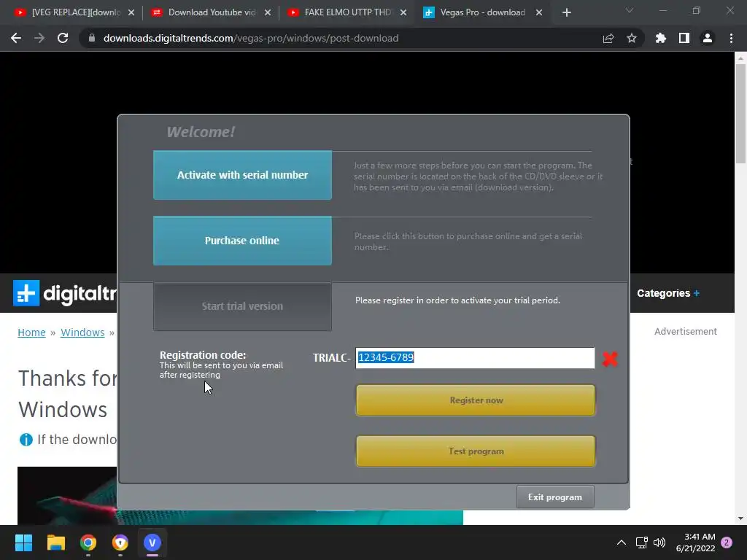This screenshot has width=747, height=560.
Task: Open network status tray icon
Action: click(641, 542)
